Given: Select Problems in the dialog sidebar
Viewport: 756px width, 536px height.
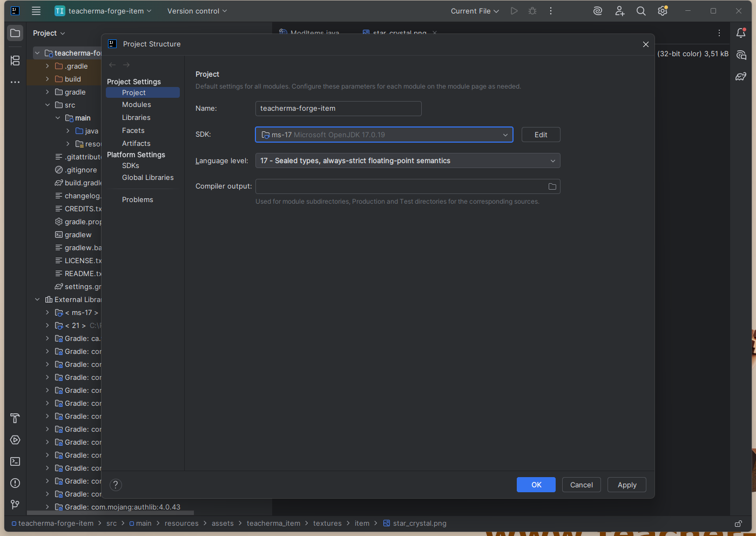Looking at the screenshot, I should click(137, 200).
